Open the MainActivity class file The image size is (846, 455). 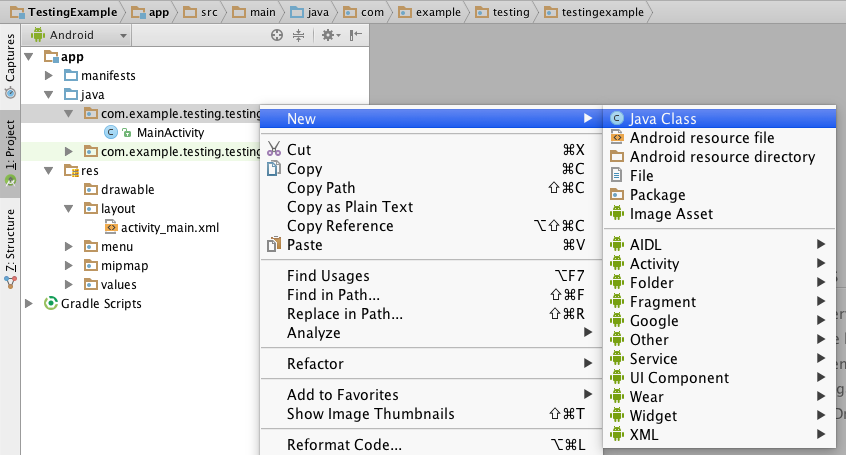pos(170,132)
